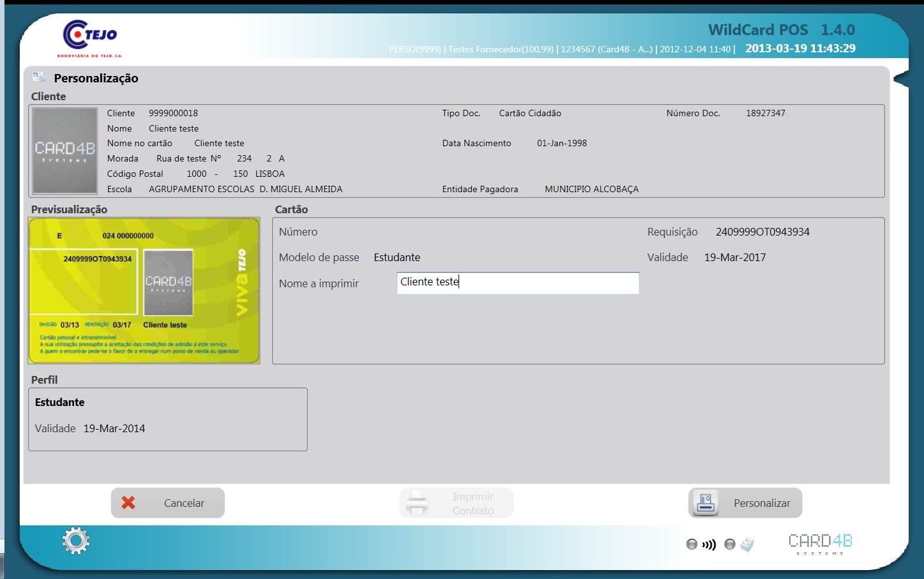Click the grey LED beside the contactless symbol
This screenshot has width=924, height=579.
tap(692, 545)
